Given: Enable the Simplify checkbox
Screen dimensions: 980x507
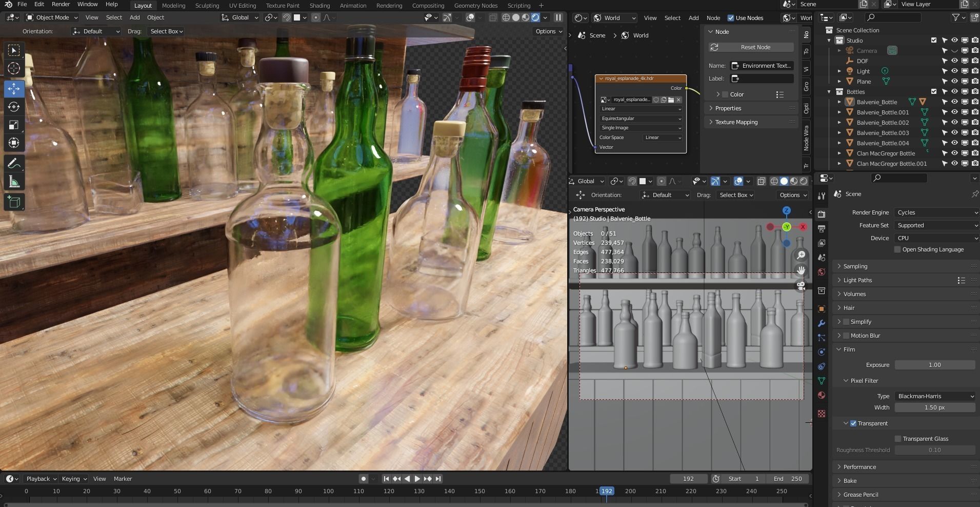Looking at the screenshot, I should [x=846, y=322].
